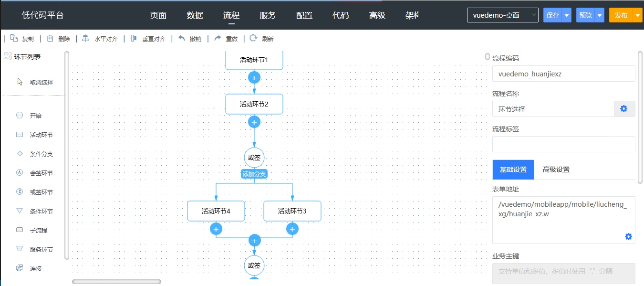Click the canvas horizontal scrollbar

point(116,282)
